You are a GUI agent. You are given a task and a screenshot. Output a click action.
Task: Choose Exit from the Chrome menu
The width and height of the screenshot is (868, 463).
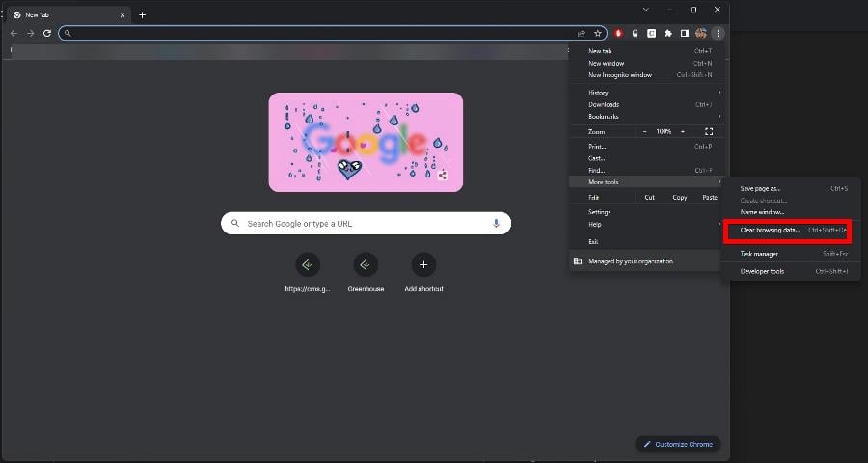click(645, 242)
